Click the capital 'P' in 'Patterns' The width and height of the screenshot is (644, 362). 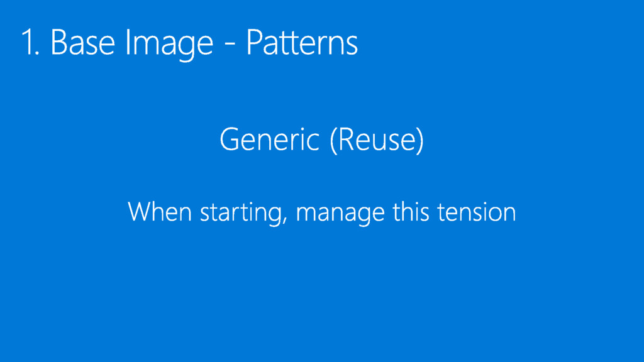click(255, 42)
